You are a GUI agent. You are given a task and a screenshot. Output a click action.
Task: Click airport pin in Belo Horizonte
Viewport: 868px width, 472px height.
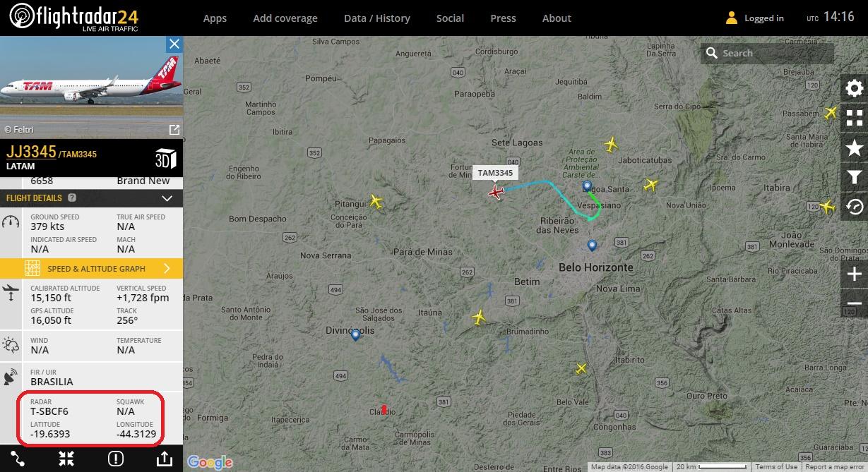pyautogui.click(x=592, y=246)
